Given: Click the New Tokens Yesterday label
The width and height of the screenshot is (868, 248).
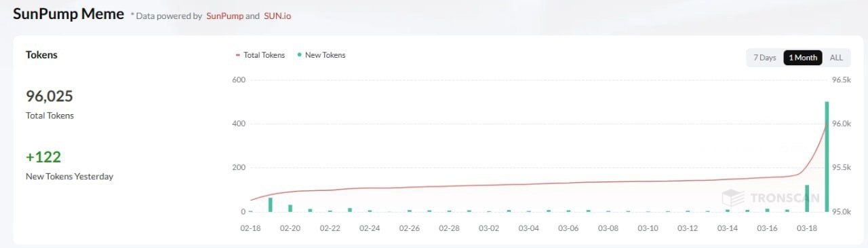Looking at the screenshot, I should click(69, 177).
